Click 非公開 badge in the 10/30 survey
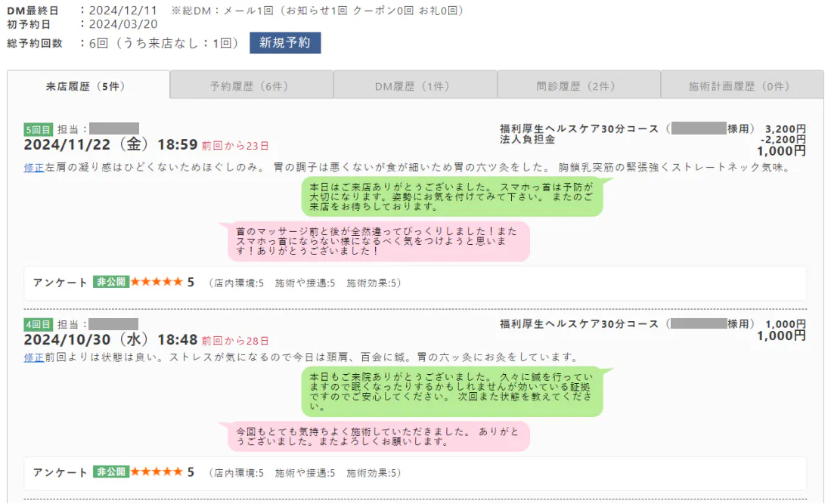Image resolution: width=831 pixels, height=504 pixels. coord(111,472)
